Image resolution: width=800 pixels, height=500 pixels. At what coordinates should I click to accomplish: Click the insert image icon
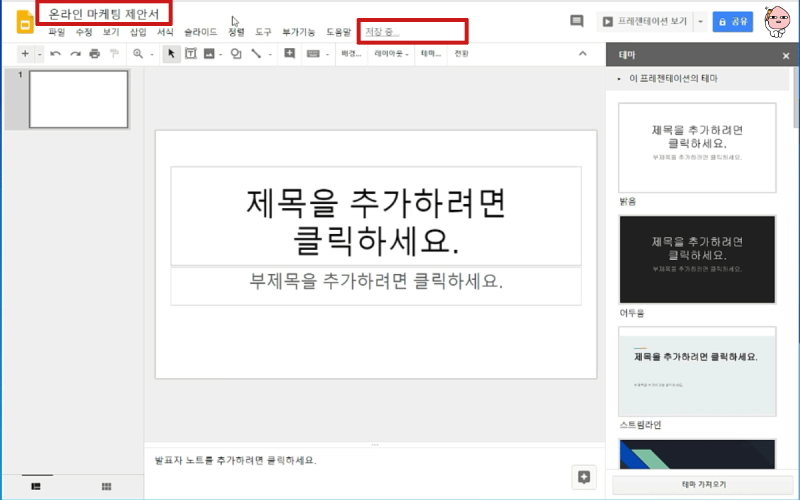(209, 54)
